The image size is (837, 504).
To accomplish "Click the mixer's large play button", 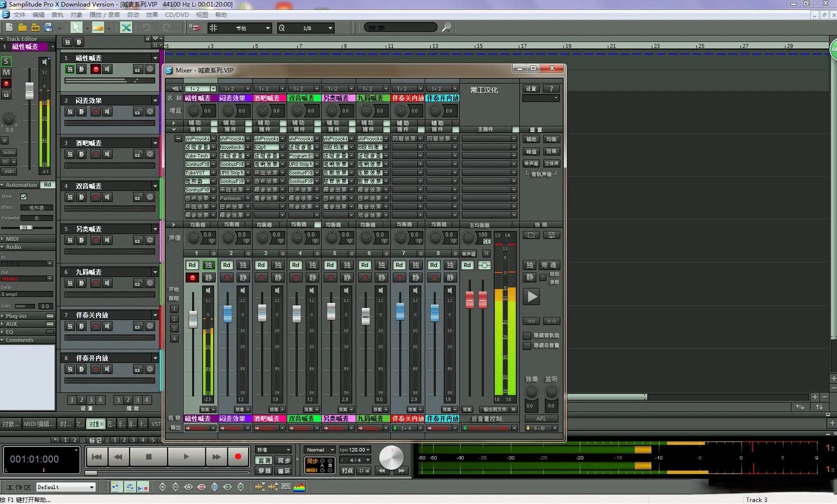I will tap(532, 297).
